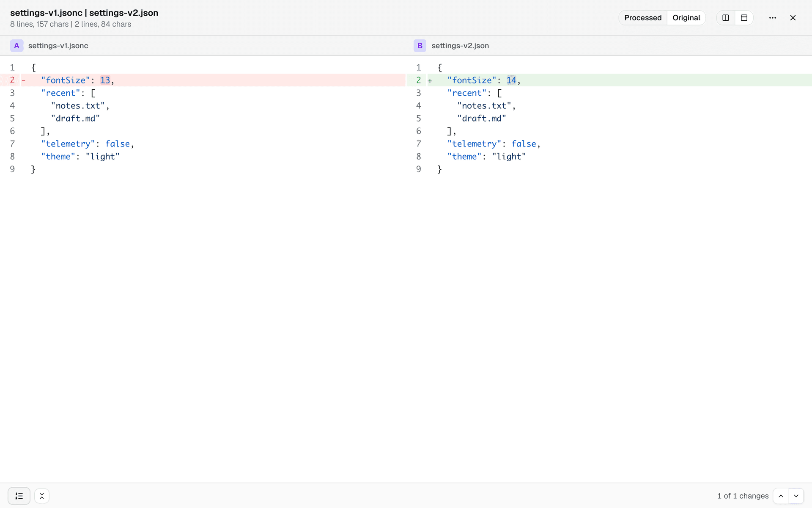Click the "1 of 1 changes" counter
The height and width of the screenshot is (508, 812).
tap(743, 496)
